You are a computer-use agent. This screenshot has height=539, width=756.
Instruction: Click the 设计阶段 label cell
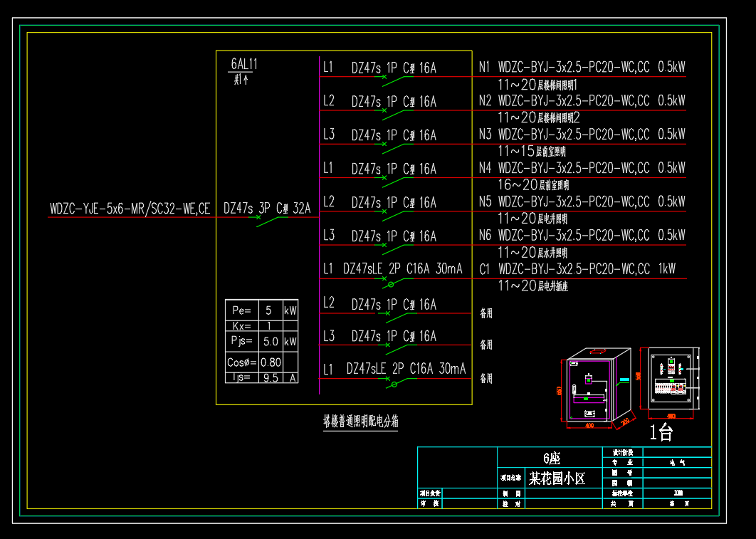pyautogui.click(x=622, y=452)
